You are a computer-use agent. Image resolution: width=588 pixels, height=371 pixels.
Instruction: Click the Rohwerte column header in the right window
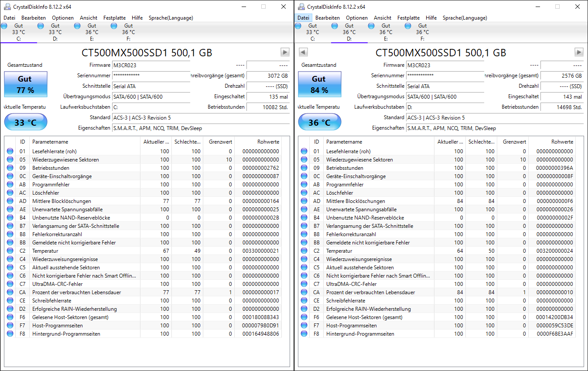coord(552,142)
